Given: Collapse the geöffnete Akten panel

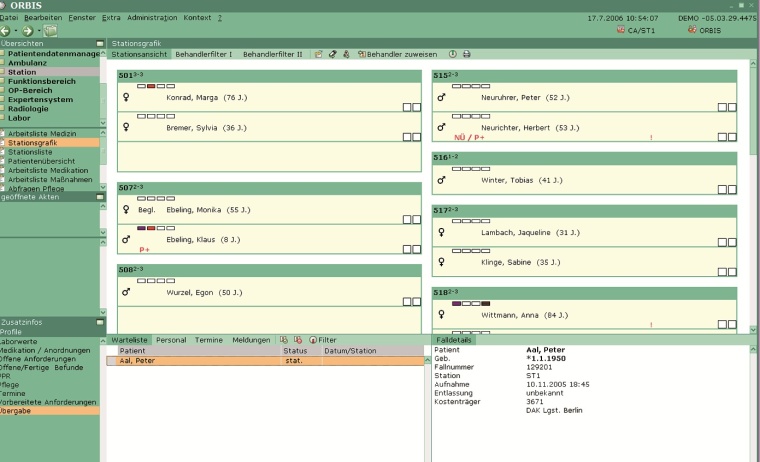Looking at the screenshot, I should 100,197.
